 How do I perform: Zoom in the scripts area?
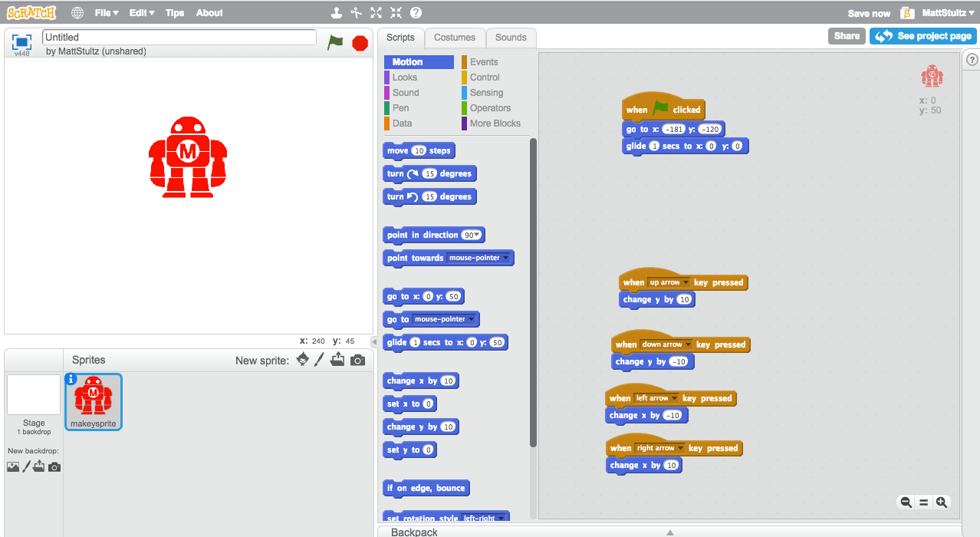pos(942,502)
